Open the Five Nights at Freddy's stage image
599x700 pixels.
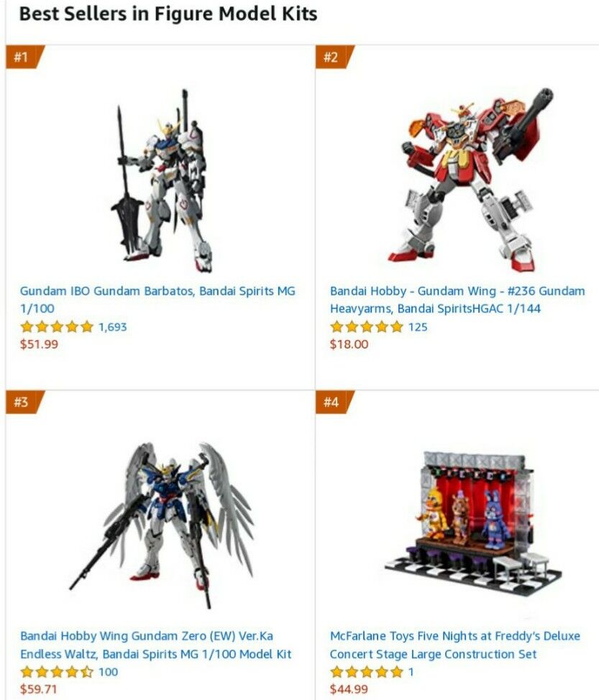click(x=472, y=525)
